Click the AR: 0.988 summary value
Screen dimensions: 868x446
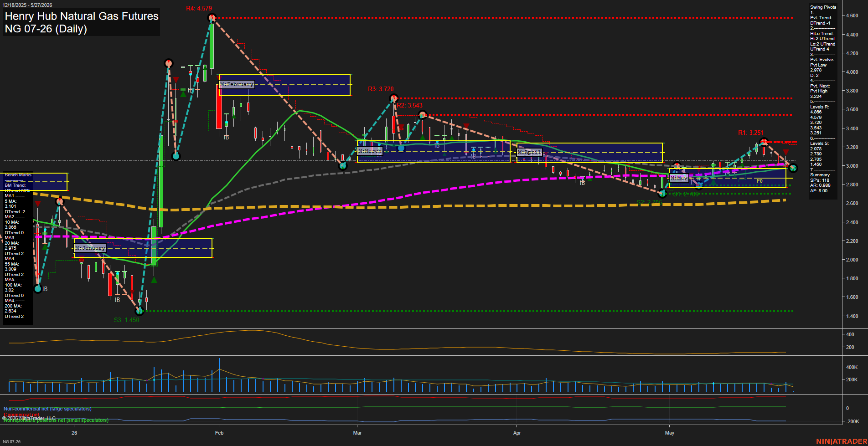pyautogui.click(x=820, y=185)
